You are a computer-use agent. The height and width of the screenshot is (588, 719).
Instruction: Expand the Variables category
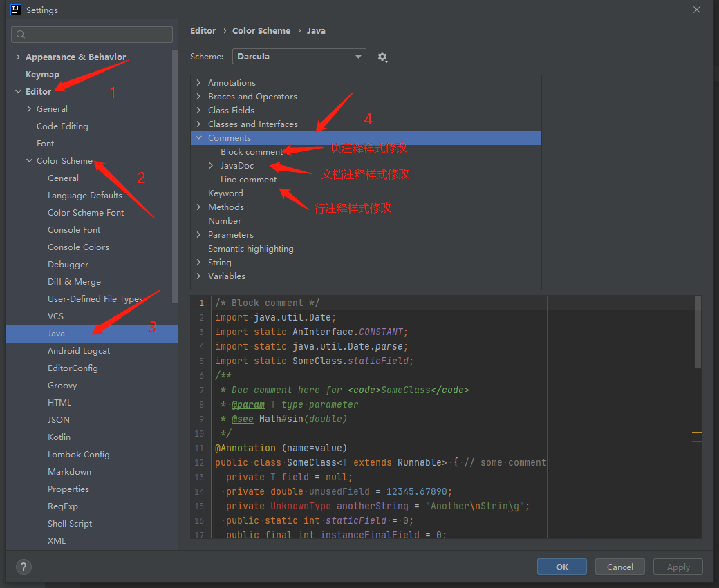click(198, 276)
